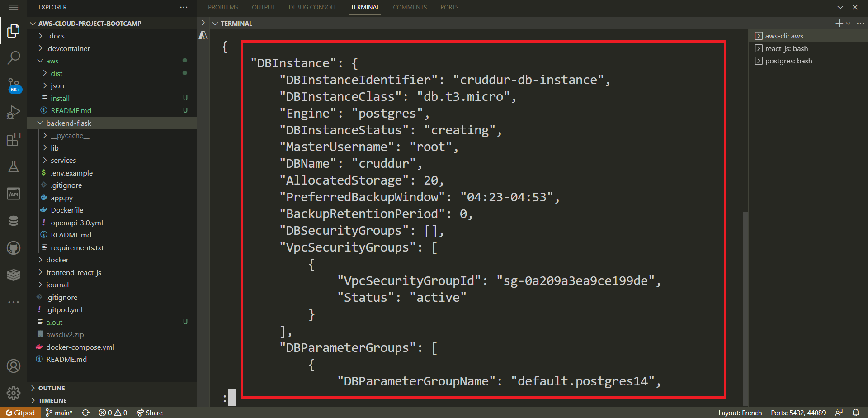Open the Database view icon
The image size is (868, 418).
click(14, 221)
